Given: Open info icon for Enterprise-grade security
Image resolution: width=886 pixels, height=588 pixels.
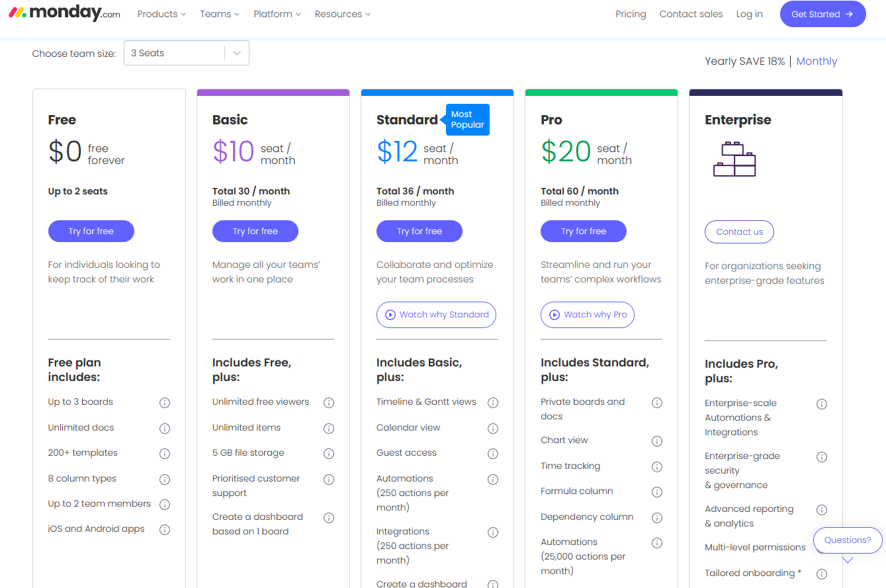Looking at the screenshot, I should point(822,457).
